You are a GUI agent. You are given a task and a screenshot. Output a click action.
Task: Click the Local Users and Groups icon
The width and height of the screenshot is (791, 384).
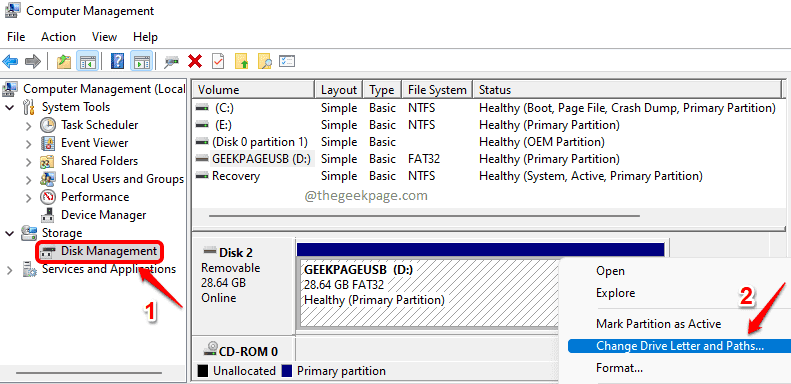pyautogui.click(x=48, y=179)
